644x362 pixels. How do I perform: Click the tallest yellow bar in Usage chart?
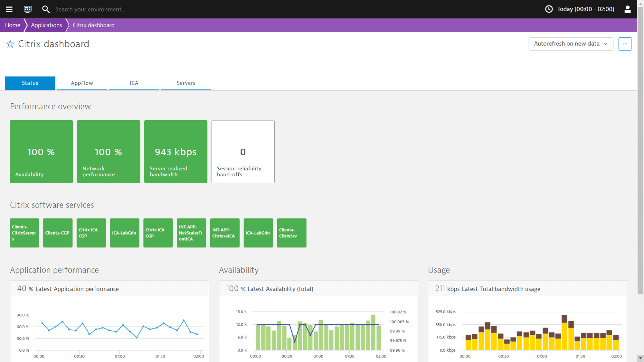pyautogui.click(x=564, y=336)
